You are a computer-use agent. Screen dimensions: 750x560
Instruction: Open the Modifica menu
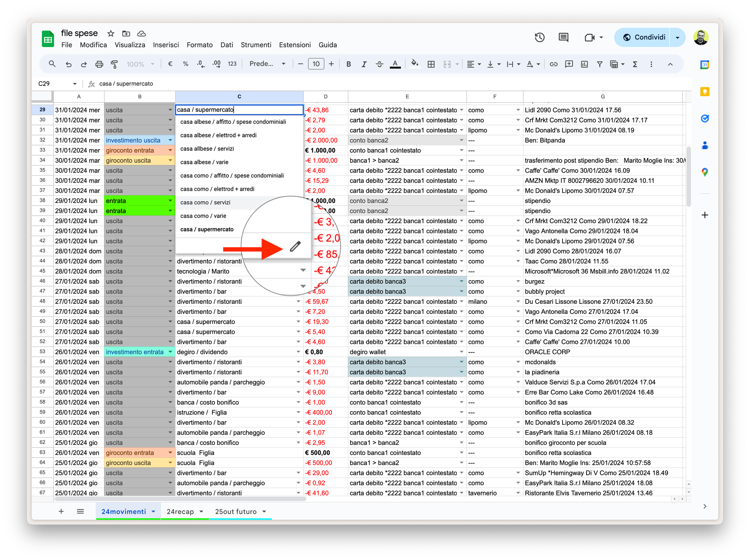(93, 45)
